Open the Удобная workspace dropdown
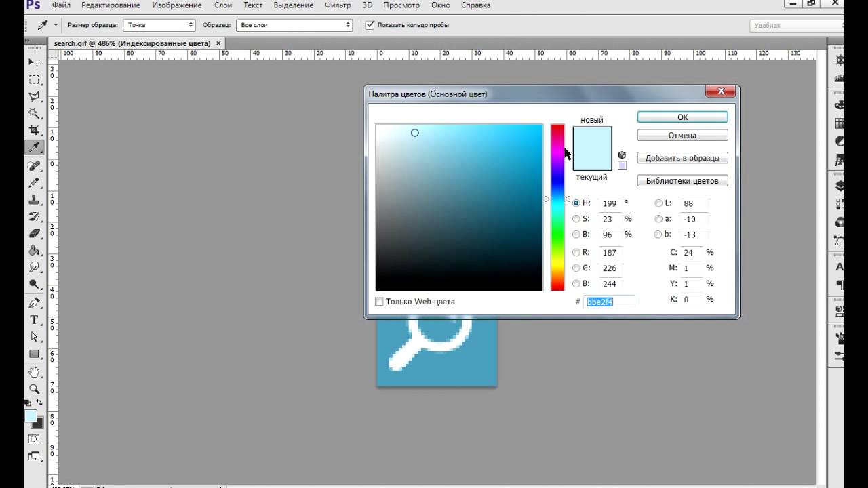Viewport: 868px width, 488px height. 795,26
